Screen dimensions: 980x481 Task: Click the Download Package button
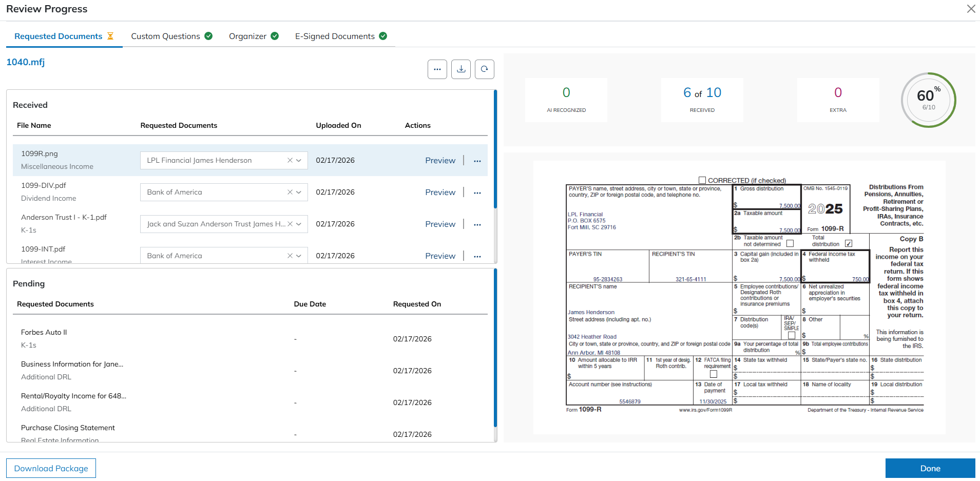pos(51,468)
